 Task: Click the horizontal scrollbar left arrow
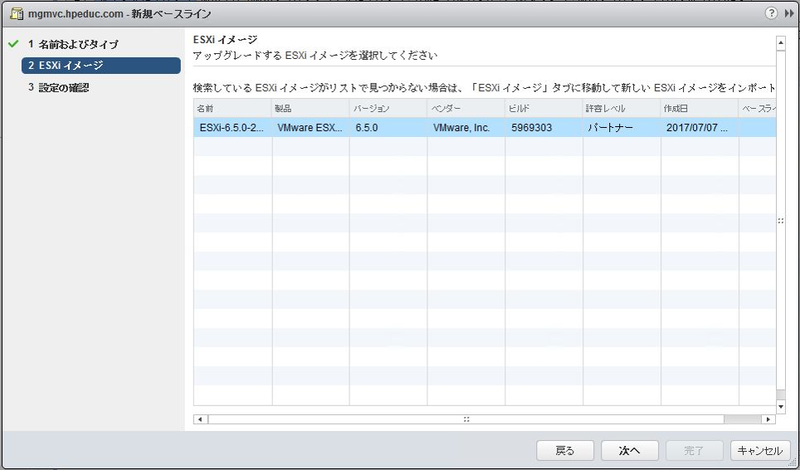click(199, 419)
